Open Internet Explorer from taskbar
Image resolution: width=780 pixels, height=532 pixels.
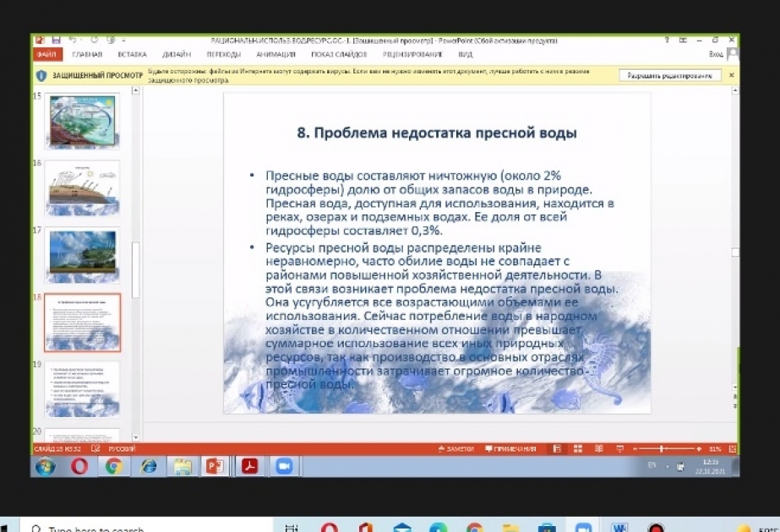tap(148, 466)
